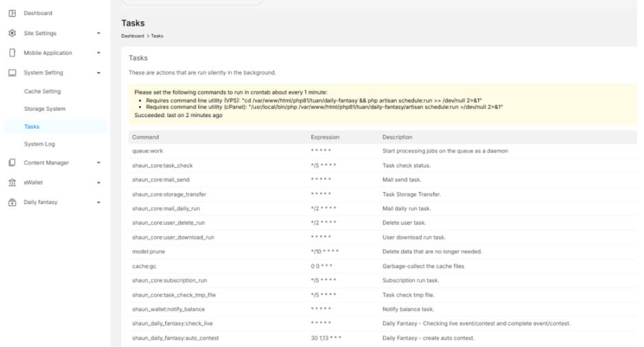644x347 pixels.
Task: Collapse the System Setting menu arrow
Action: tap(98, 73)
